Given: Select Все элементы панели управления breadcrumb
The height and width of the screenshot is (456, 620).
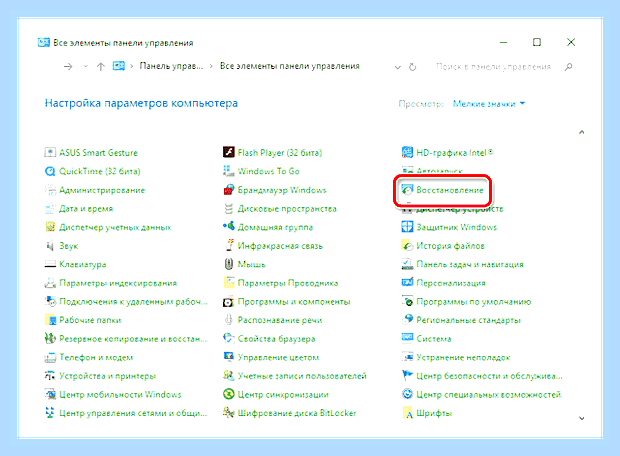Looking at the screenshot, I should [290, 66].
